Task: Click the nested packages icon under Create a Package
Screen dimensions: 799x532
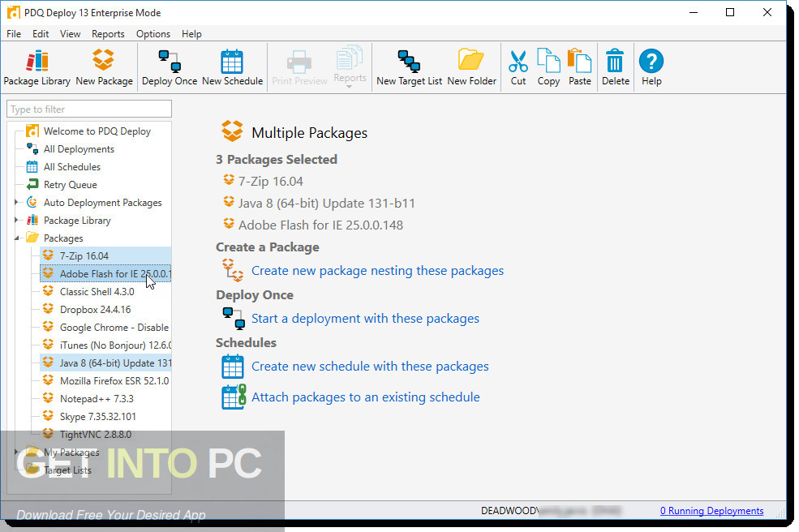Action: click(x=233, y=270)
